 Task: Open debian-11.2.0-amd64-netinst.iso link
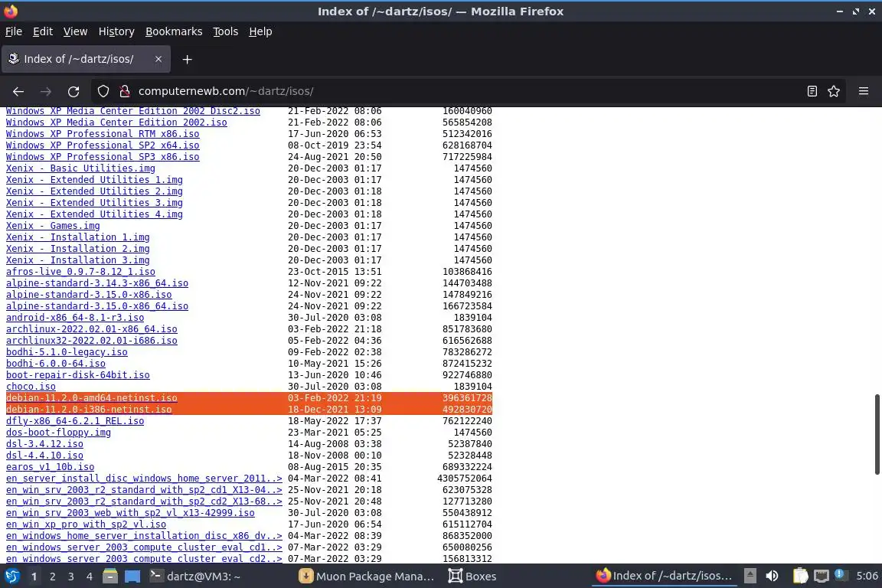coord(92,398)
